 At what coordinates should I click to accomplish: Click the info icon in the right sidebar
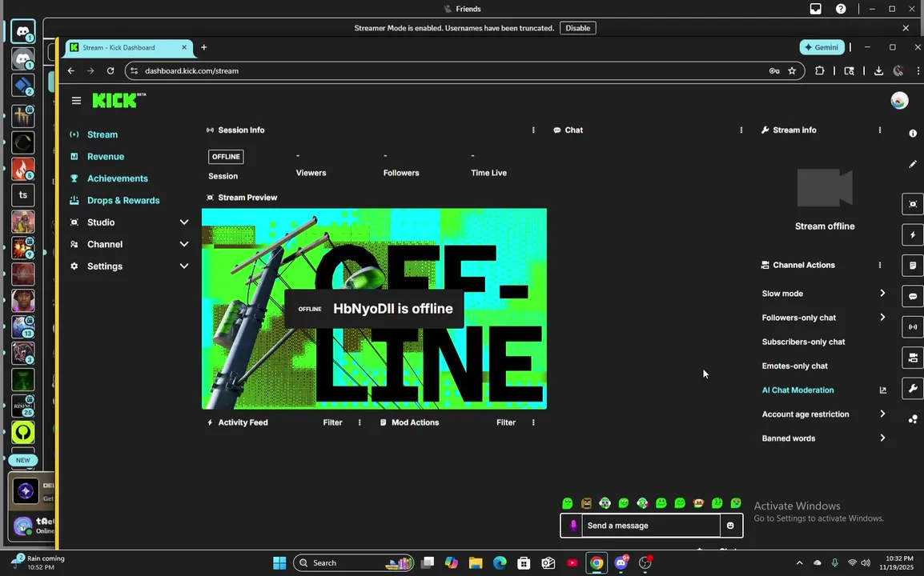coord(913,134)
